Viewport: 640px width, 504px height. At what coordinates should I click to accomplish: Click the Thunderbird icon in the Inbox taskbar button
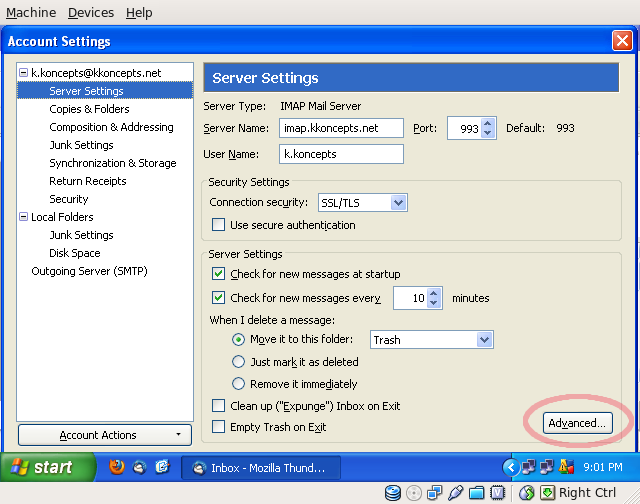tap(200, 468)
